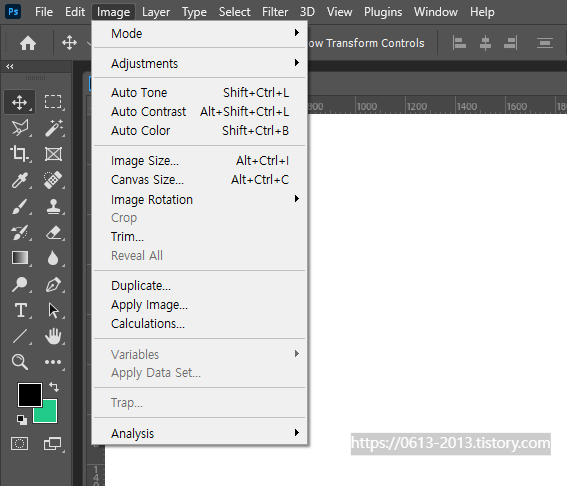567x486 pixels.
Task: Select the Clone Stamp tool
Action: (53, 206)
